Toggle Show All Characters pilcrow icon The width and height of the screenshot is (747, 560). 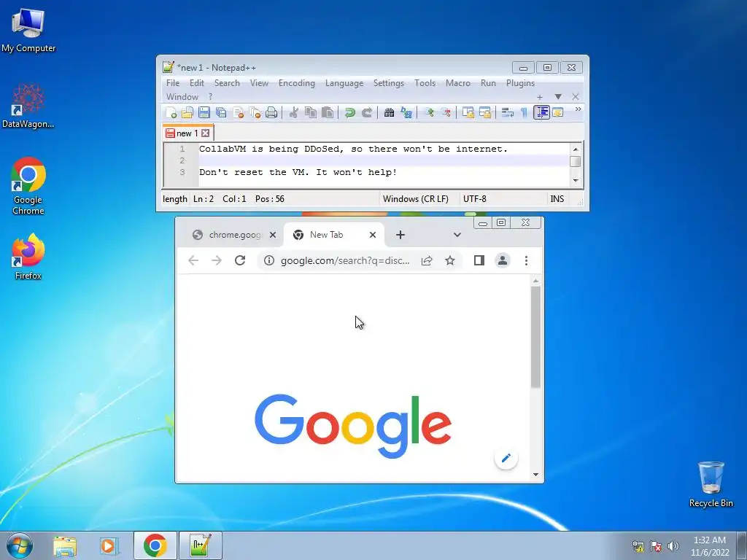524,112
